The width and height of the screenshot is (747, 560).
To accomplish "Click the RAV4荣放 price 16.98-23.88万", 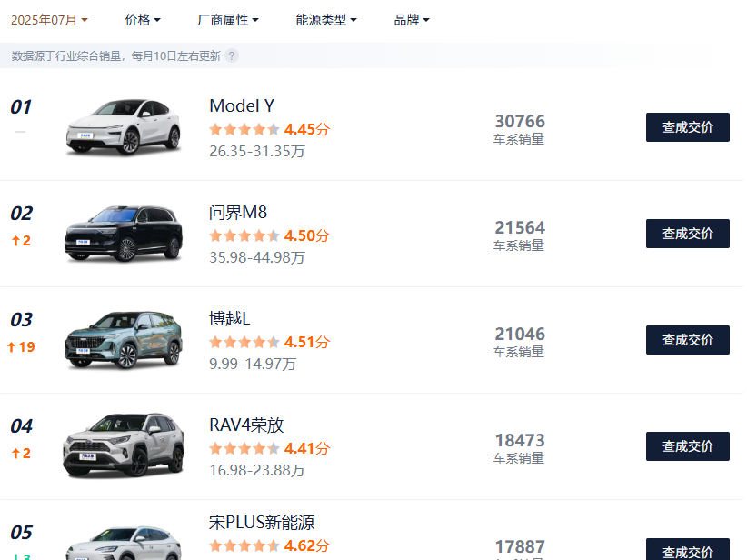I will click(257, 470).
